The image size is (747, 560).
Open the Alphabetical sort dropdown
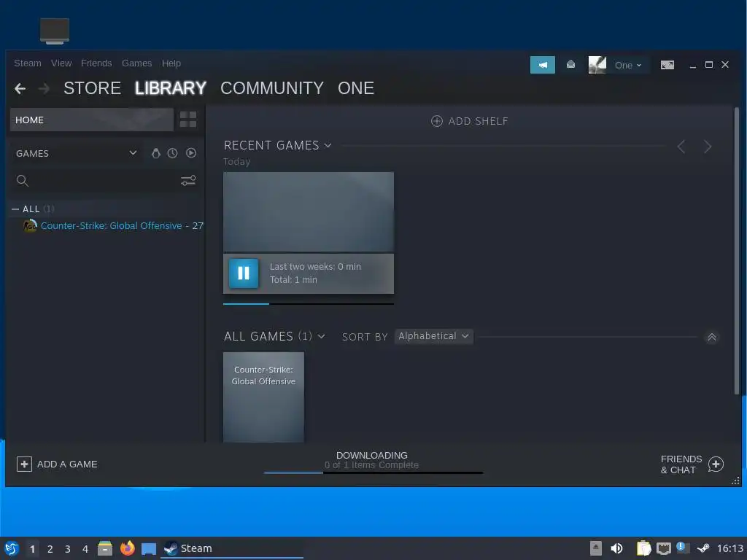[433, 336]
